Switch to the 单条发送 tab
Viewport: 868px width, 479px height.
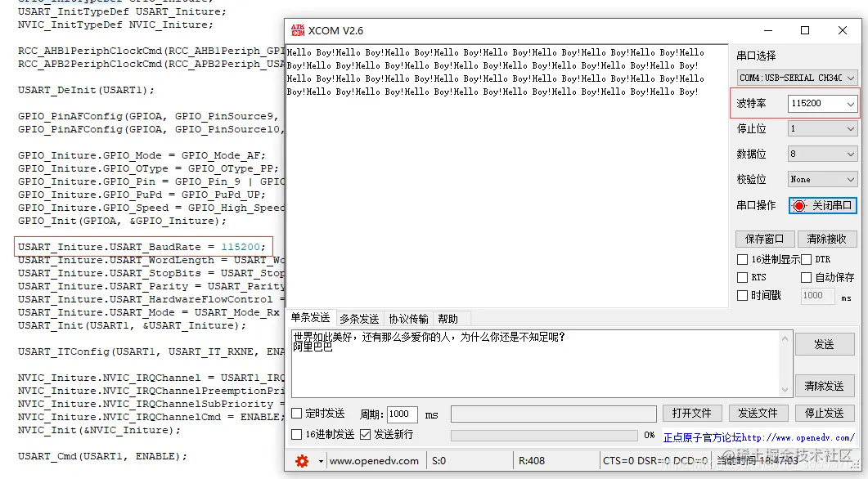pyautogui.click(x=311, y=318)
